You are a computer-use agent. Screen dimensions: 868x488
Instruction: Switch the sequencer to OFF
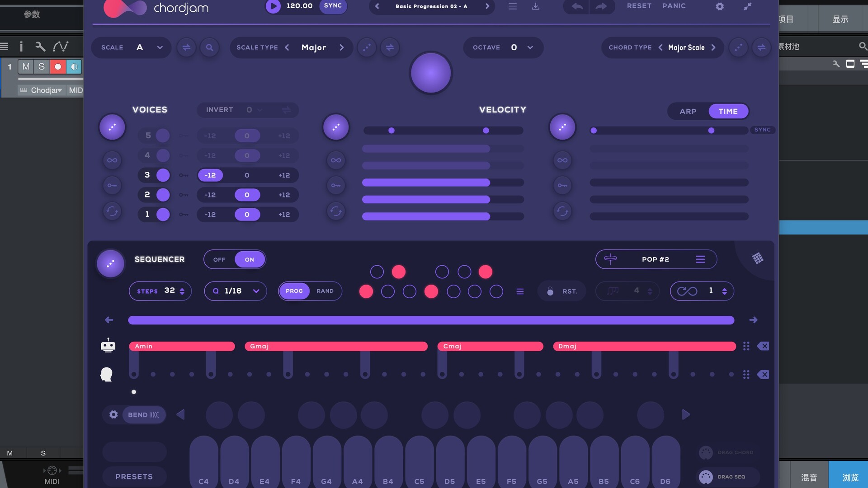219,260
